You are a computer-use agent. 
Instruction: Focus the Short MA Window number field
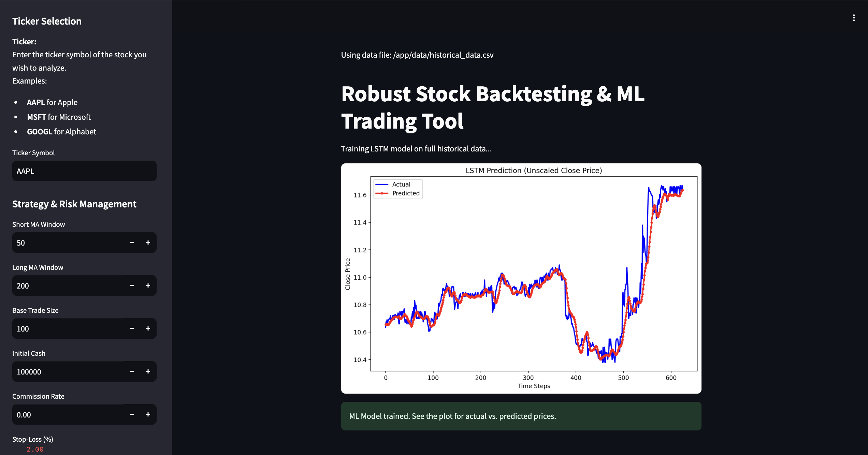(68, 243)
